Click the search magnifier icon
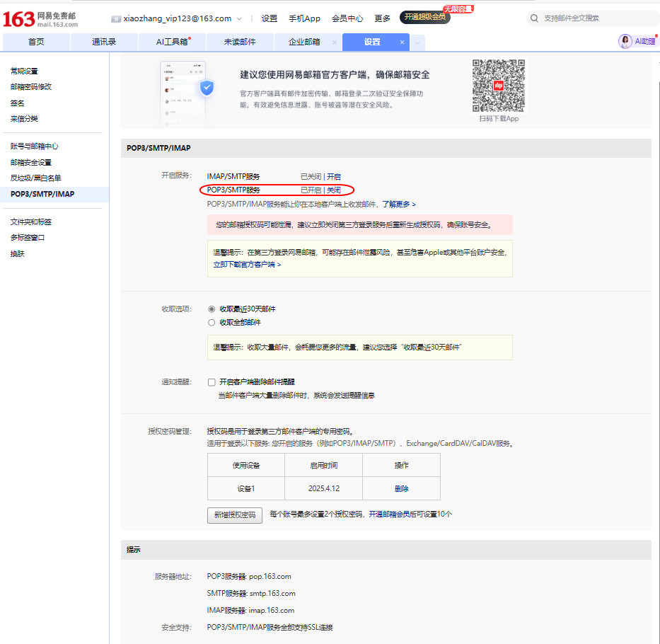 tap(535, 18)
